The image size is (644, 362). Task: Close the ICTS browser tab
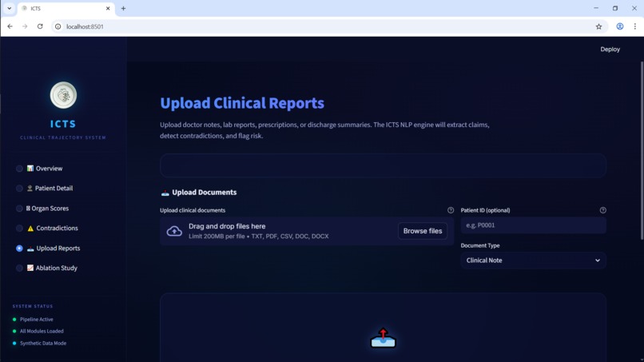pyautogui.click(x=108, y=8)
